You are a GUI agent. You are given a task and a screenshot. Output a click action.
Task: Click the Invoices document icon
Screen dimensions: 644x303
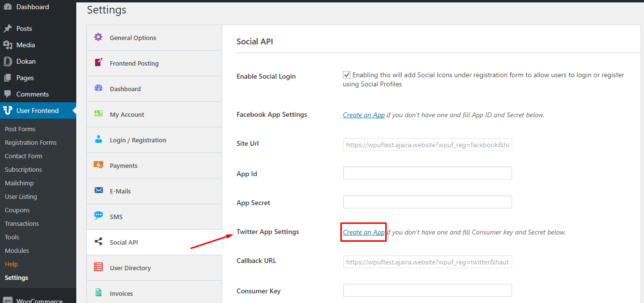98,293
